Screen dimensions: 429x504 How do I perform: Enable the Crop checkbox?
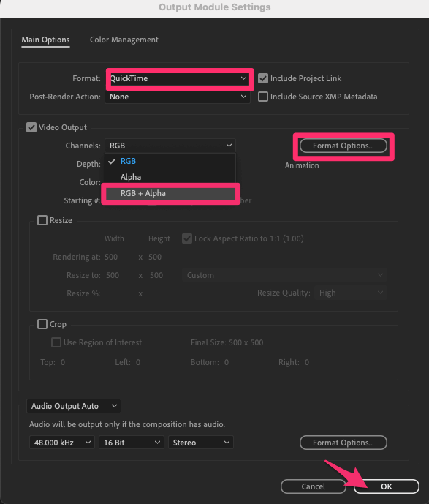click(x=42, y=324)
